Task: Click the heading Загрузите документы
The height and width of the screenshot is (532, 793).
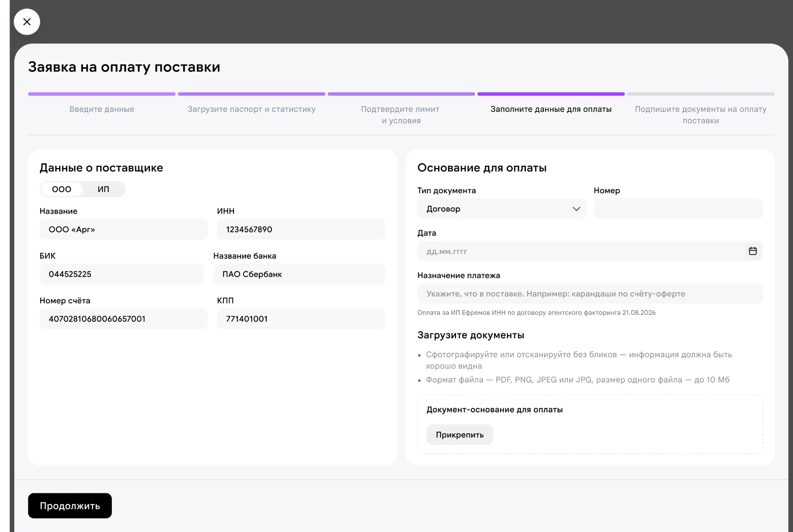Action: pyautogui.click(x=471, y=335)
